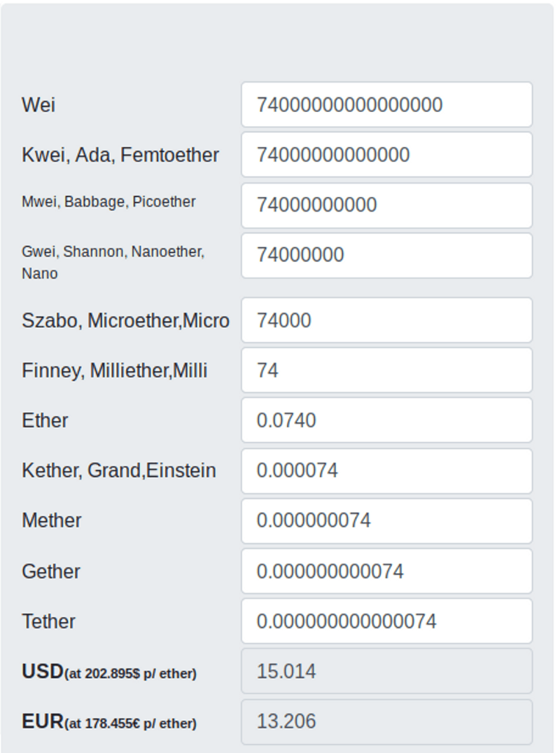Select the Ether amount field
Image resolution: width=560 pixels, height=753 pixels.
point(387,420)
